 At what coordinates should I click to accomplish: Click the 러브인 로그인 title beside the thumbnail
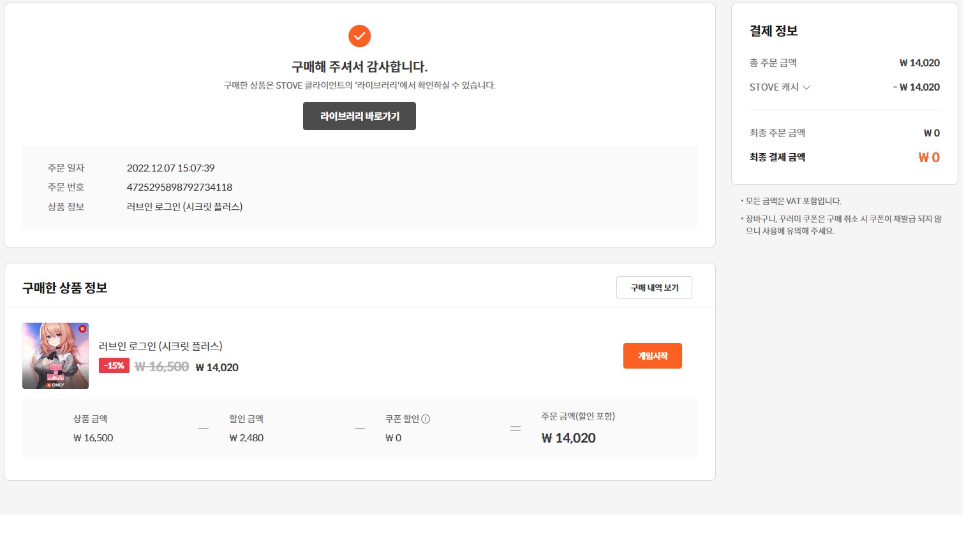point(160,346)
